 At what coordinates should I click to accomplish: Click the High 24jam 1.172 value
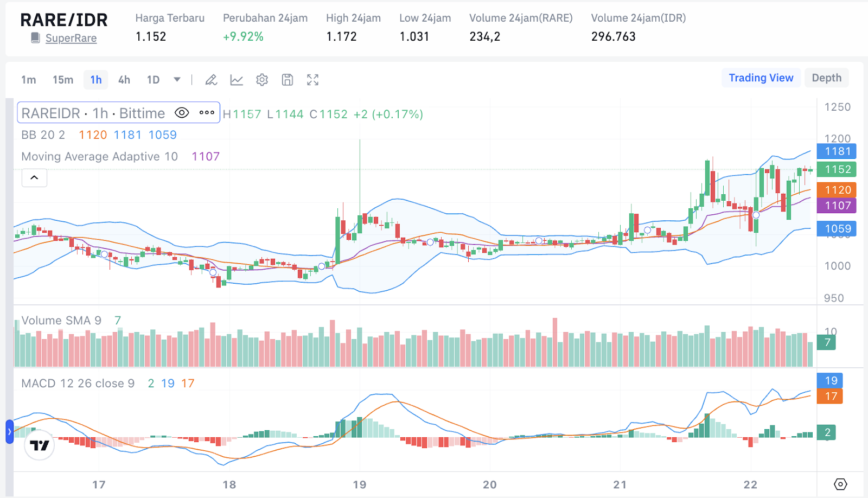tap(341, 36)
